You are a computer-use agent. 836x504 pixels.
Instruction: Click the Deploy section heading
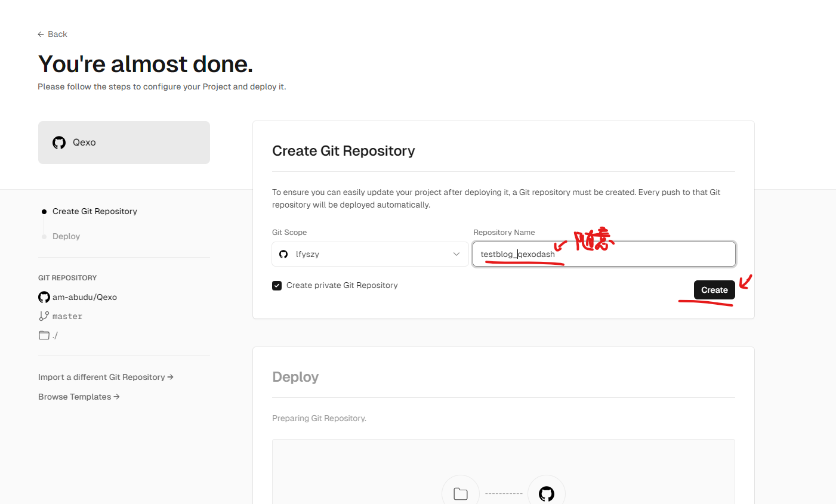click(295, 377)
